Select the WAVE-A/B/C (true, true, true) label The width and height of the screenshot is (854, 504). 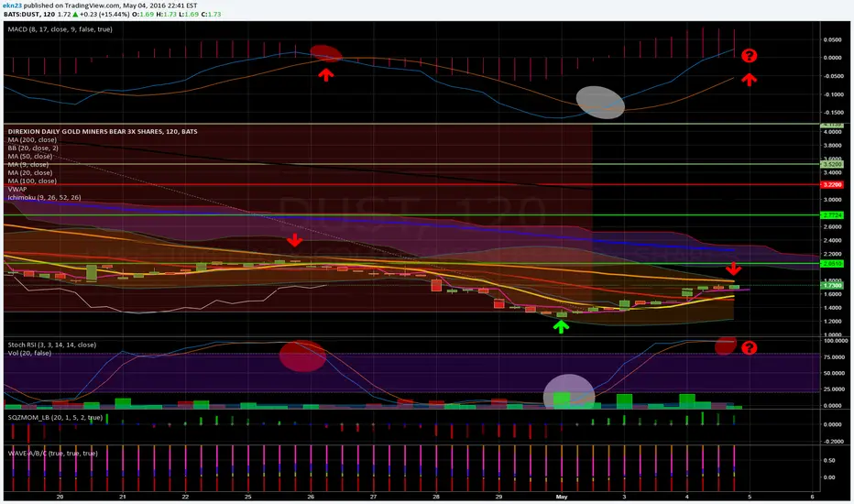[x=53, y=454]
